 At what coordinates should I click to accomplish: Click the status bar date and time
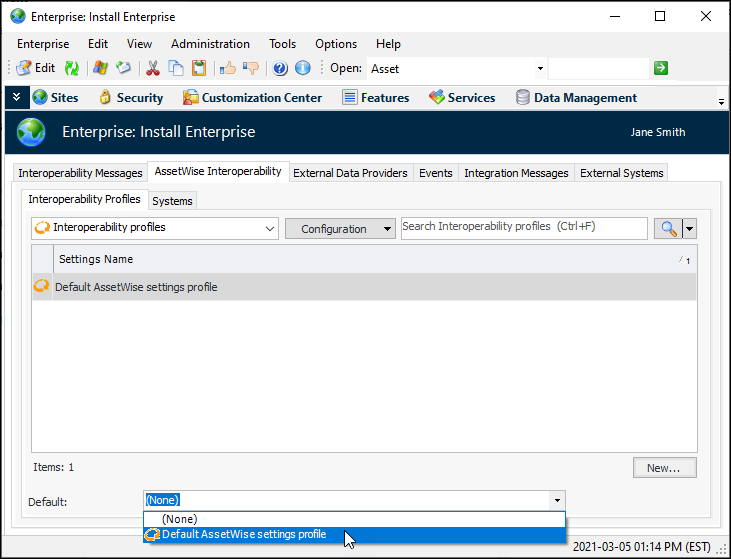click(x=641, y=546)
